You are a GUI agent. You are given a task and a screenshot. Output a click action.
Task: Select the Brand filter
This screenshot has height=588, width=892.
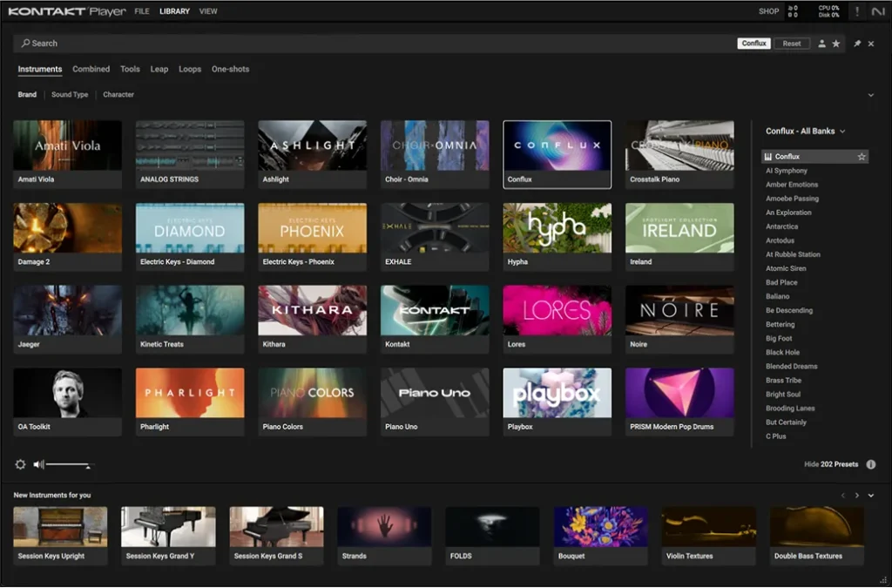[x=27, y=95]
